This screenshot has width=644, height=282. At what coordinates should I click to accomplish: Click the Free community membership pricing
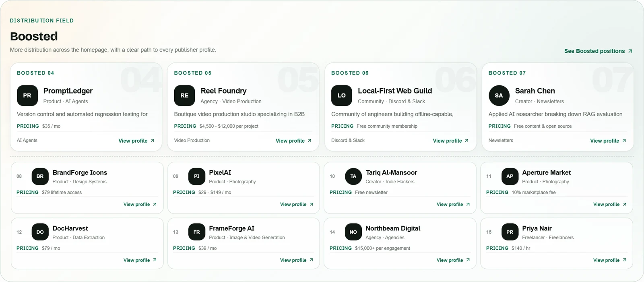[387, 126]
